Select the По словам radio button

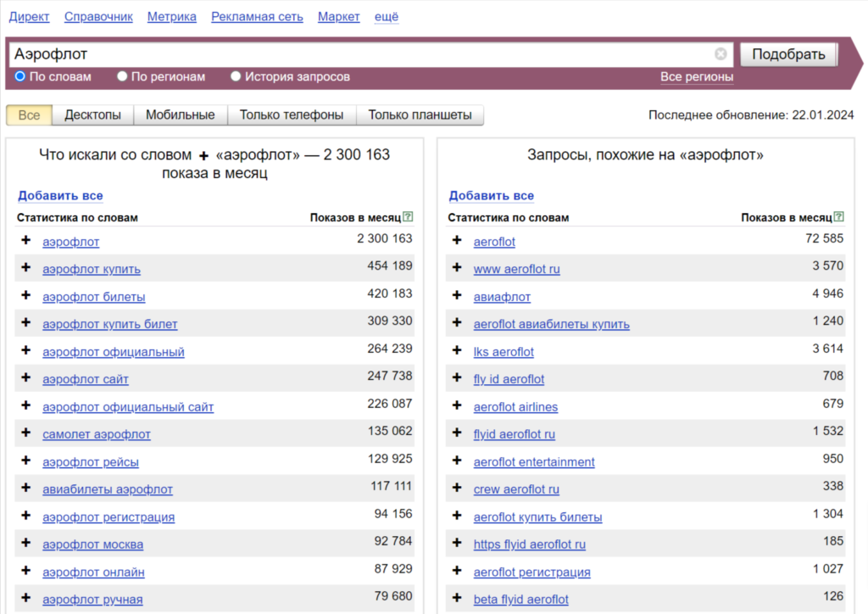(20, 76)
